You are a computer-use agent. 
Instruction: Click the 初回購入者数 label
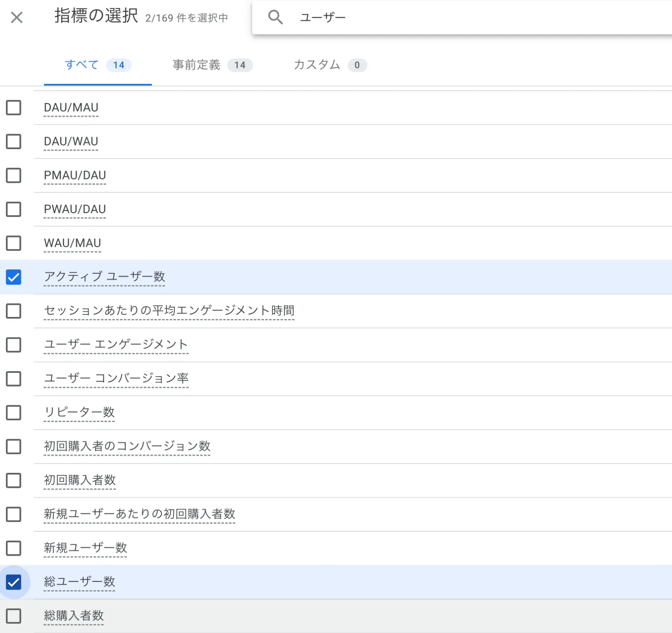(x=80, y=480)
